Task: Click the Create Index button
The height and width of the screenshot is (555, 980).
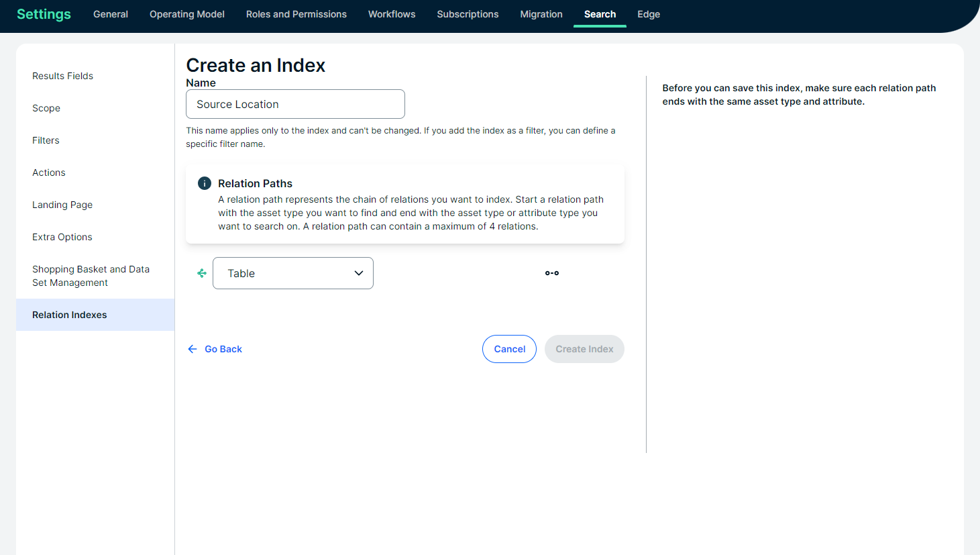Action: 584,349
